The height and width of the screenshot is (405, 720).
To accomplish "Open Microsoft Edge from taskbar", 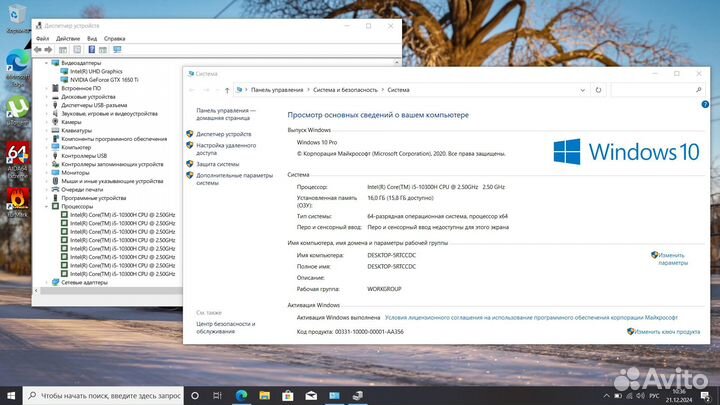I will [x=242, y=395].
